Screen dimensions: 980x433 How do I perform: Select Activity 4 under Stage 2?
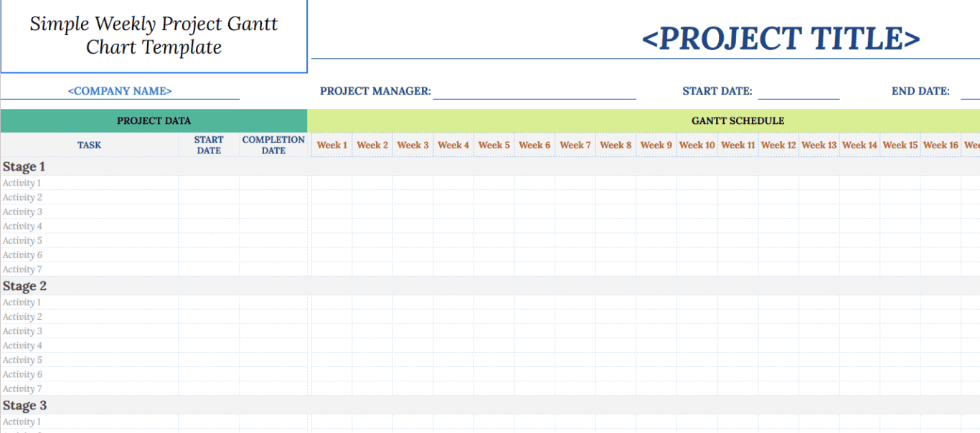(22, 346)
